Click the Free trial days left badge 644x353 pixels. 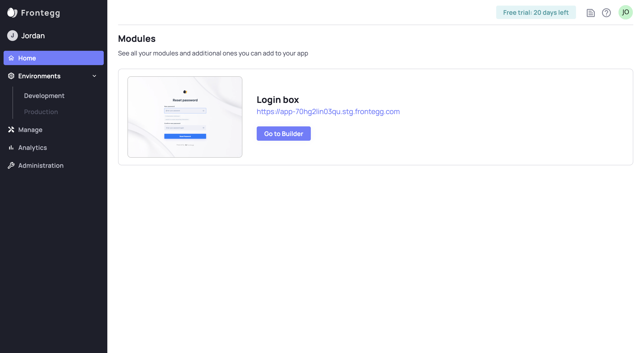coord(536,13)
